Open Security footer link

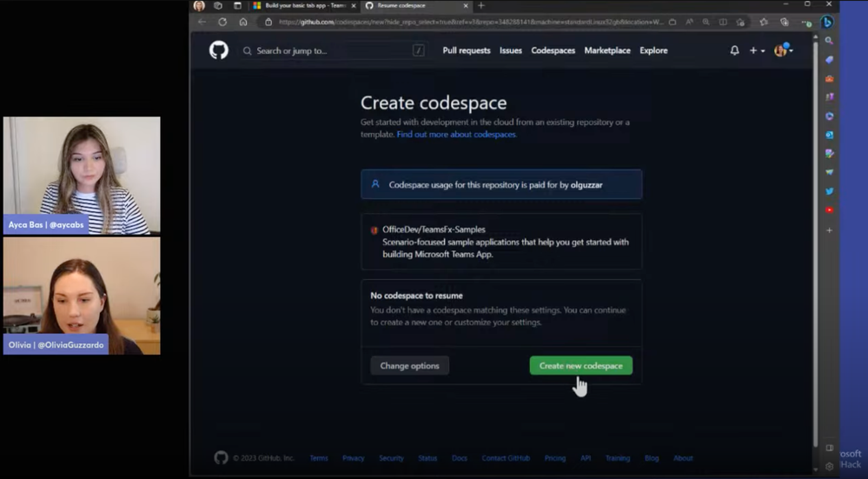click(x=391, y=458)
